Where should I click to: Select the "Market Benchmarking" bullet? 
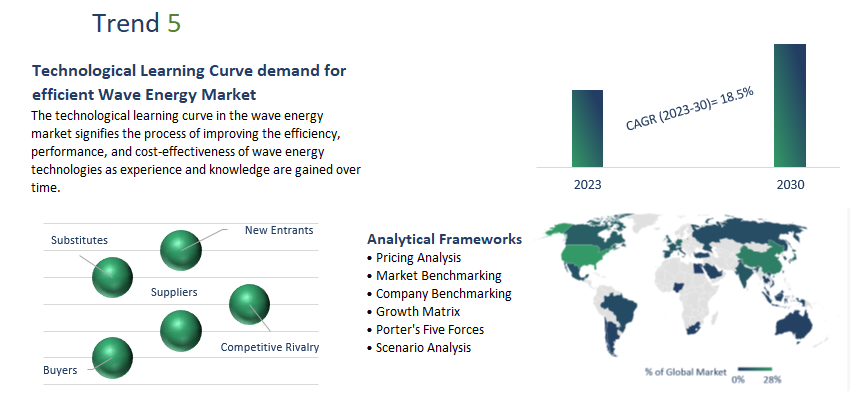tap(434, 275)
